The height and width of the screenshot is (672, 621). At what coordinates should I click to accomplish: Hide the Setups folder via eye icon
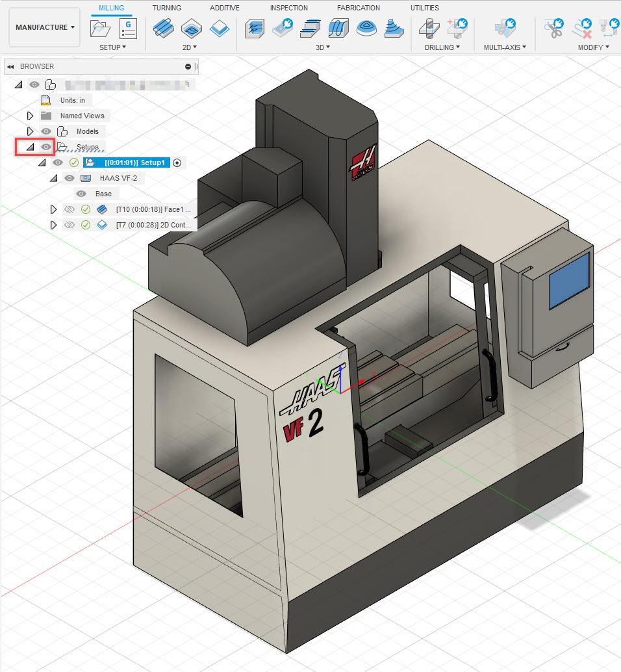point(46,147)
